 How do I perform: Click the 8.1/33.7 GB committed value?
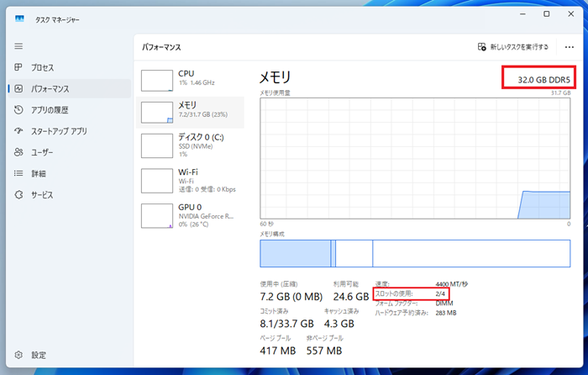(286, 324)
